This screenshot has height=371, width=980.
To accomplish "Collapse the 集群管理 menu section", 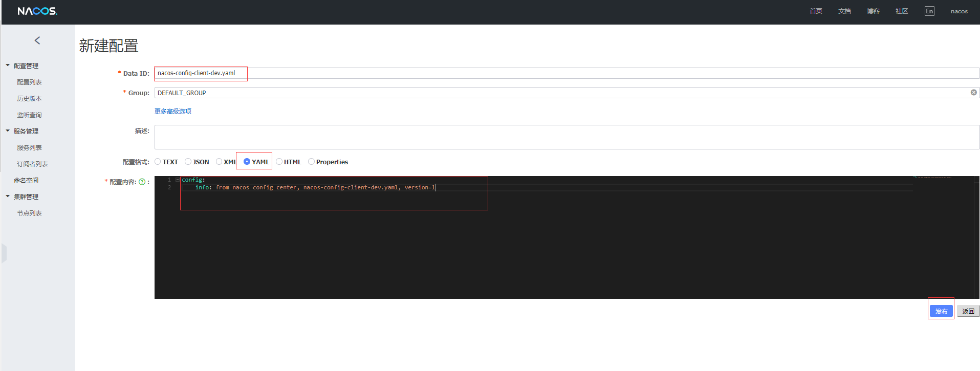I will click(x=8, y=197).
